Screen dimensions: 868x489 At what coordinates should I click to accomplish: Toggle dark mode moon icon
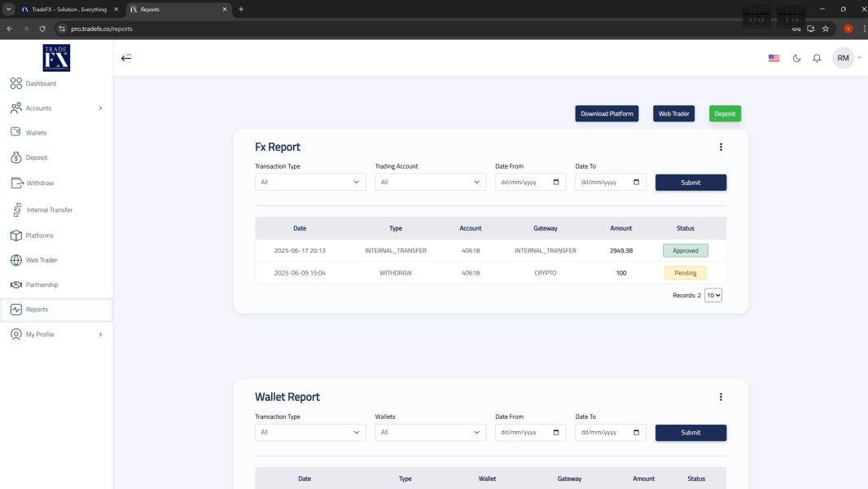796,58
